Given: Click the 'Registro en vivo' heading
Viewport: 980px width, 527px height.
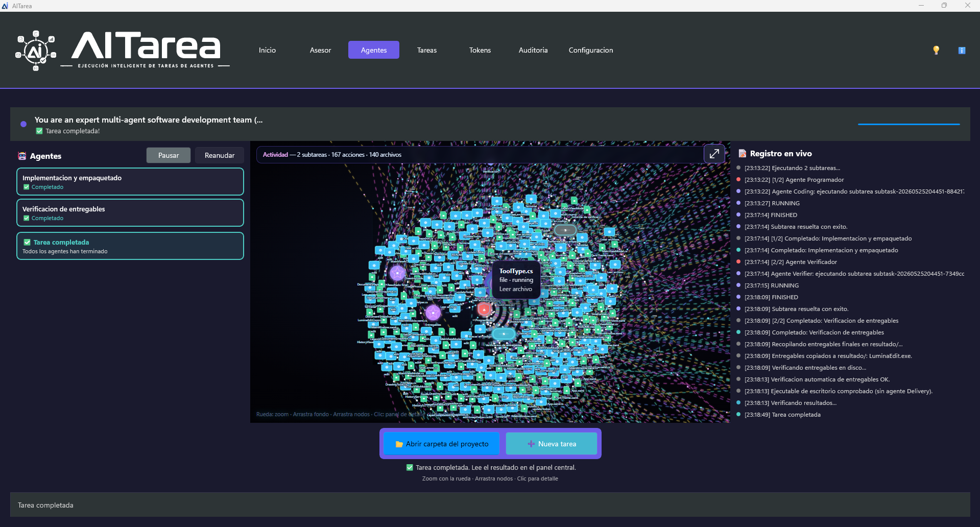Looking at the screenshot, I should (781, 154).
